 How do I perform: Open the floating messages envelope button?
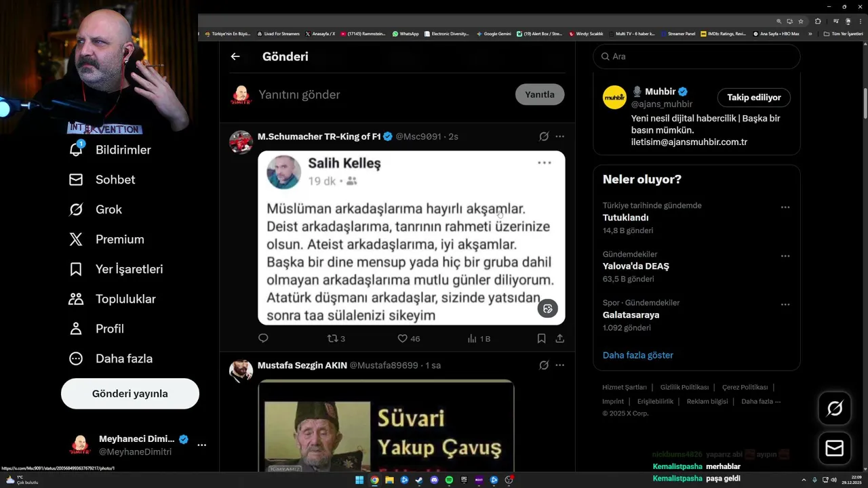[835, 449]
